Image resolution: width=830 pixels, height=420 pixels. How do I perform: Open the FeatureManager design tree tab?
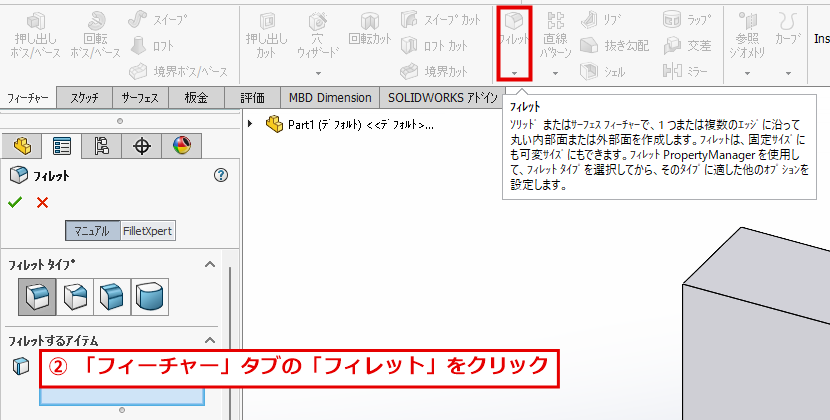click(22, 146)
